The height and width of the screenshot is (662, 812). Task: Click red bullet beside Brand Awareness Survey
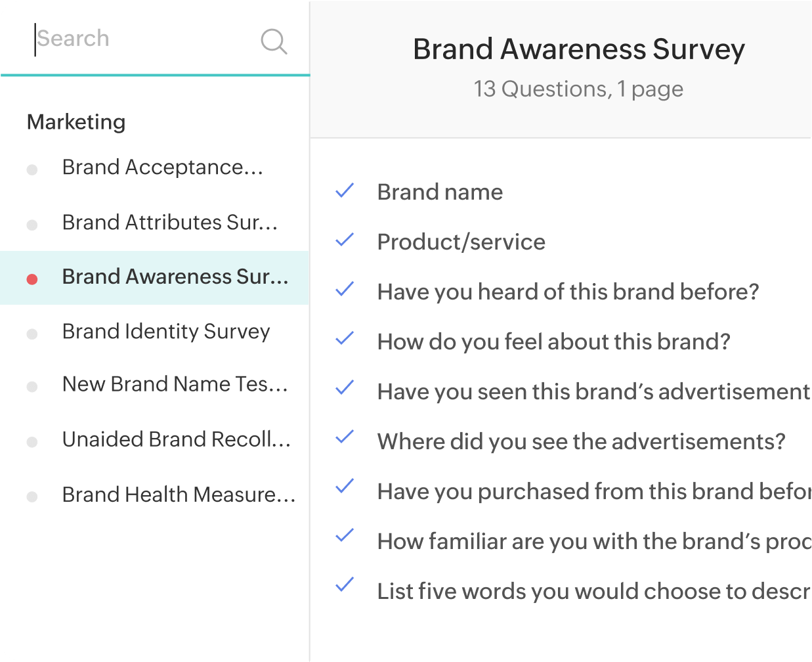coord(32,279)
